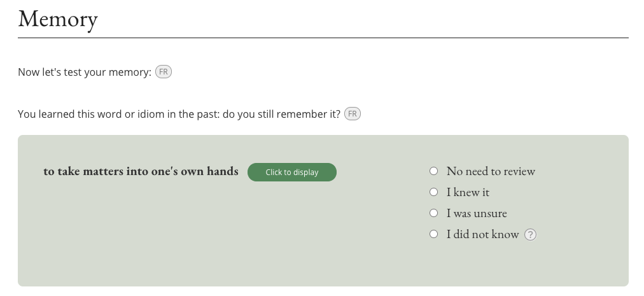
Task: Mark the "I was unsure" radio button
Action: (x=434, y=213)
